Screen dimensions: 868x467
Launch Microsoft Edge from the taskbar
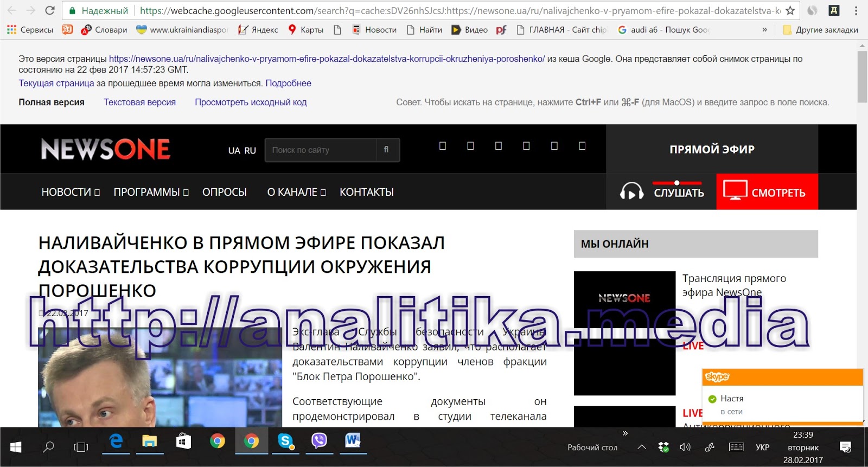point(116,442)
